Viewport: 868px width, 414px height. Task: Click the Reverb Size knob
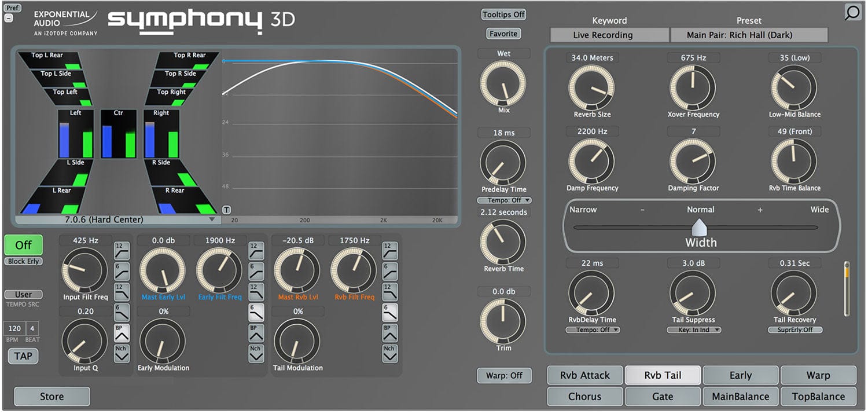coord(591,88)
